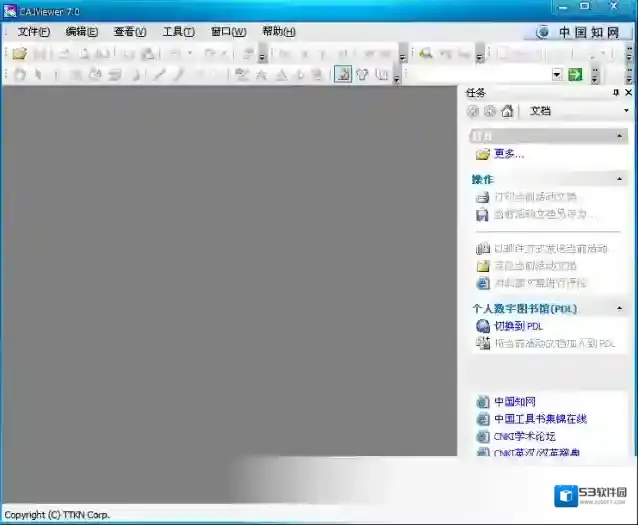
Task: Open the 帮助(H) menu
Action: pyautogui.click(x=278, y=31)
